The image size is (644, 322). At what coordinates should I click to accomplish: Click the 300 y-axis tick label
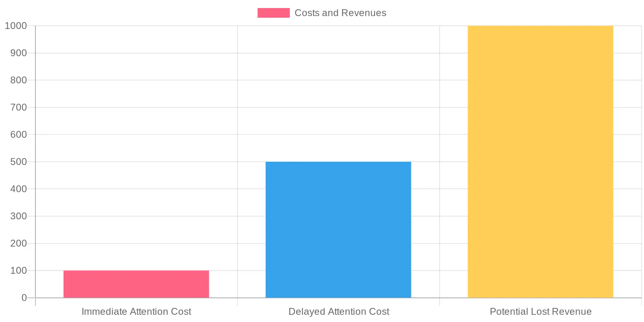(19, 216)
